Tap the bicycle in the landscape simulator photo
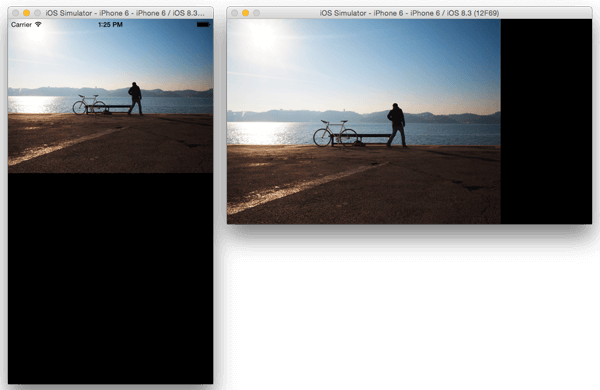This screenshot has height=390, width=600. (335, 133)
